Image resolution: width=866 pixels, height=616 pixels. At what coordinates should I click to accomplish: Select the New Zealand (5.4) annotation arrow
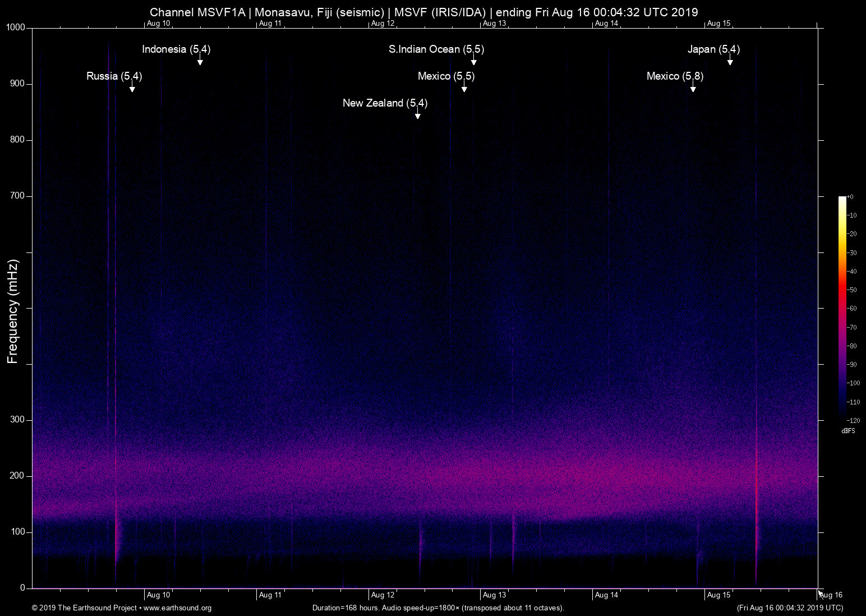417,114
